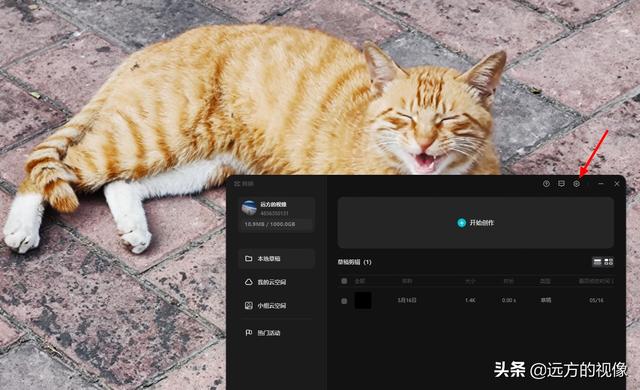Click the user profile avatar
The height and width of the screenshot is (390, 640).
coord(249,208)
